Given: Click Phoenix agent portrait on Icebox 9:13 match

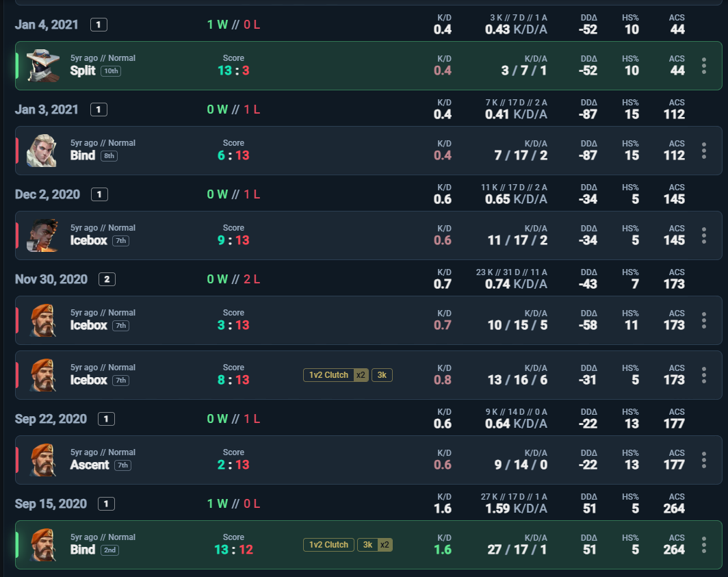Looking at the screenshot, I should click(42, 235).
